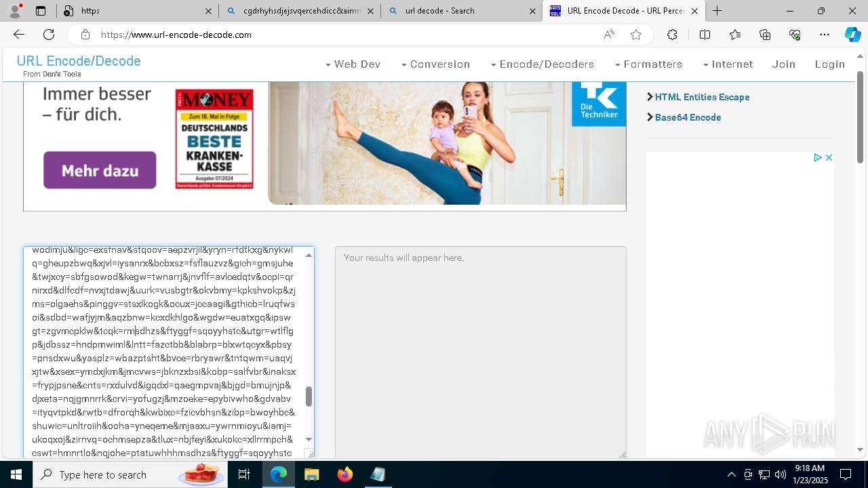Viewport: 868px width, 488px height.
Task: Expand the Internet menu
Action: (x=728, y=64)
